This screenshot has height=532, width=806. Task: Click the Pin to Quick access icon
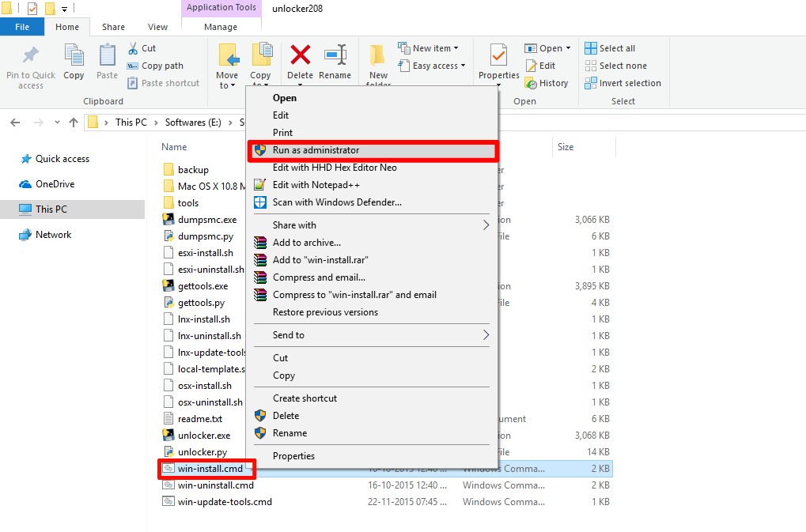(x=30, y=55)
